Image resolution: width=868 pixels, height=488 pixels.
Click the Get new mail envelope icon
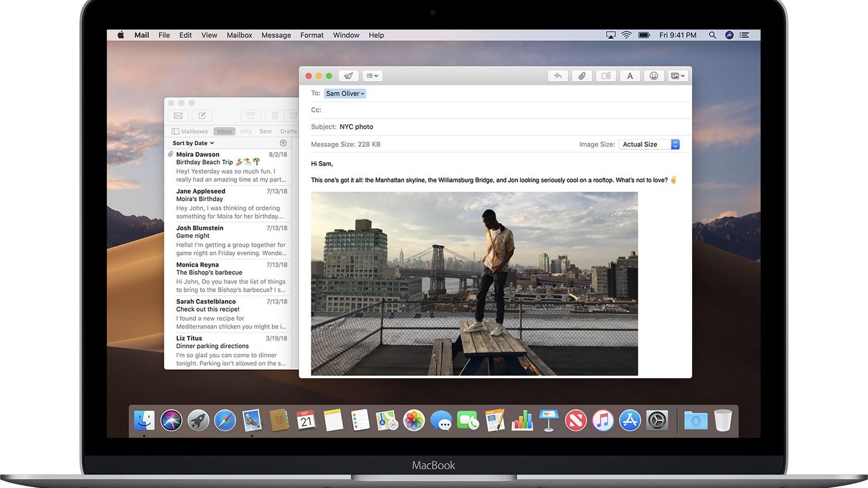pyautogui.click(x=177, y=115)
